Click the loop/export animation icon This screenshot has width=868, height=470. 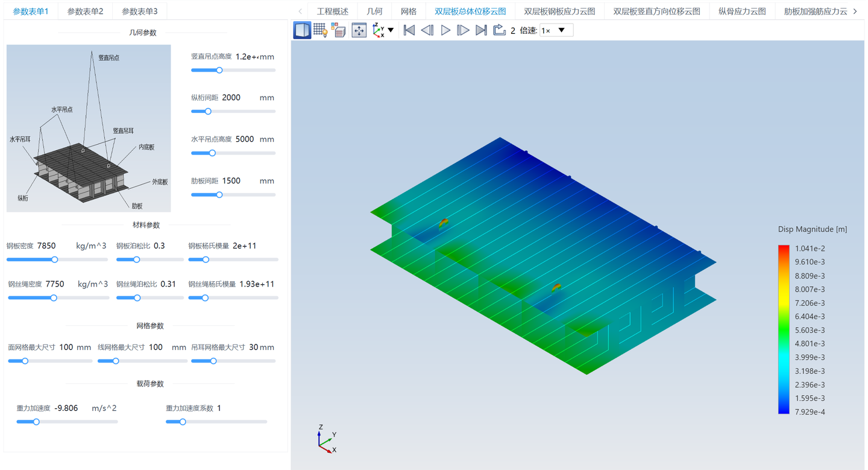coord(499,30)
